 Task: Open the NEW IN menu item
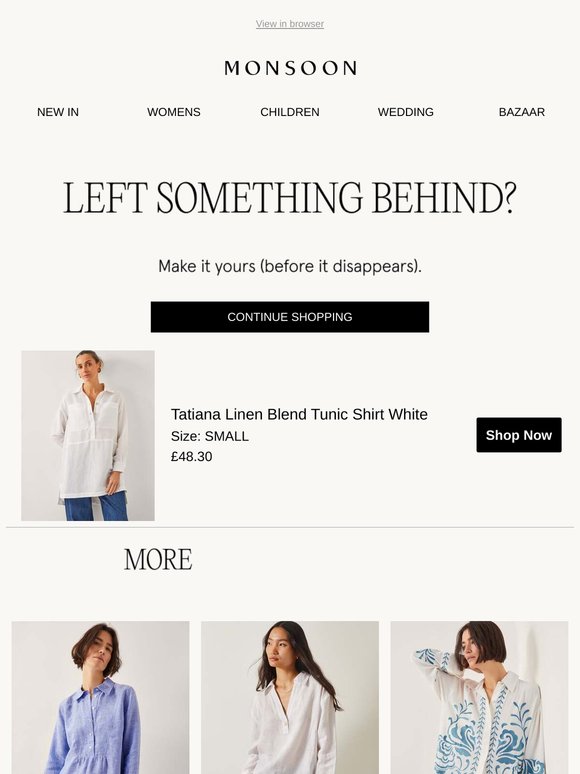[58, 112]
